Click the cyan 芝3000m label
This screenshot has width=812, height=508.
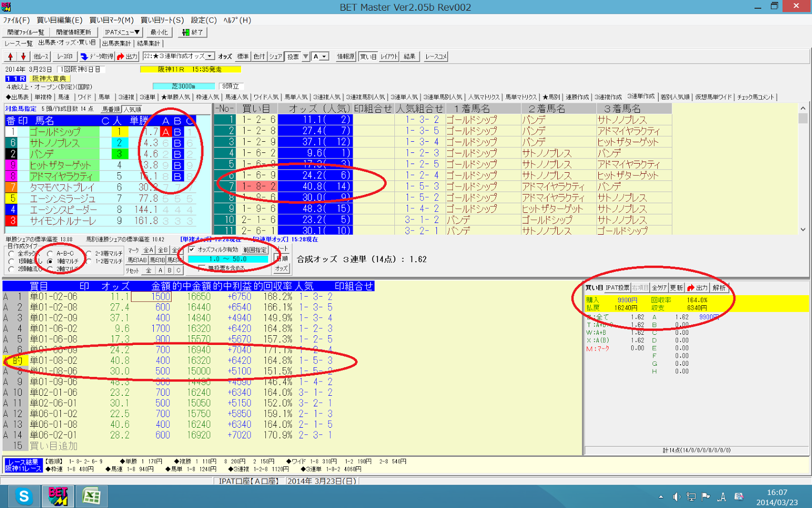[183, 86]
